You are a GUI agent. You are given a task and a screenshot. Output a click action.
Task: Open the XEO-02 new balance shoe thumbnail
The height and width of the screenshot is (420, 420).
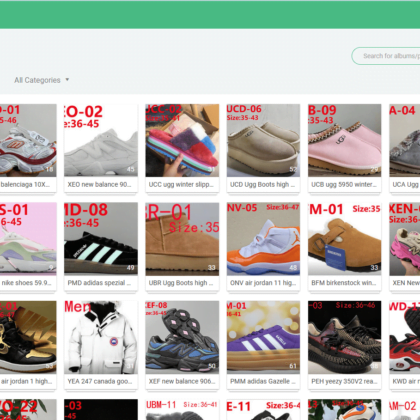click(x=101, y=140)
